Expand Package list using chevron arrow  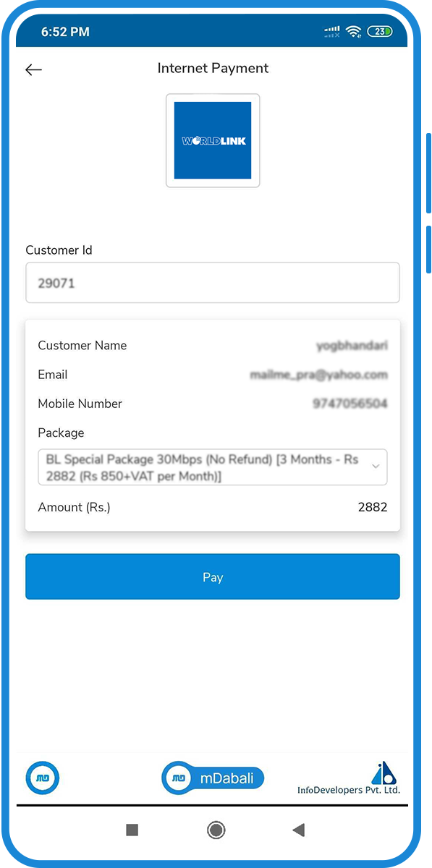pyautogui.click(x=376, y=467)
